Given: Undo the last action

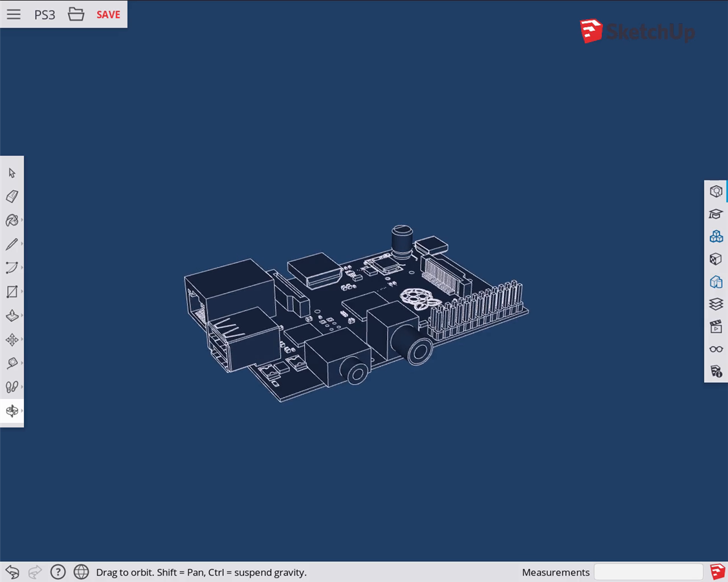Looking at the screenshot, I should point(12,572).
